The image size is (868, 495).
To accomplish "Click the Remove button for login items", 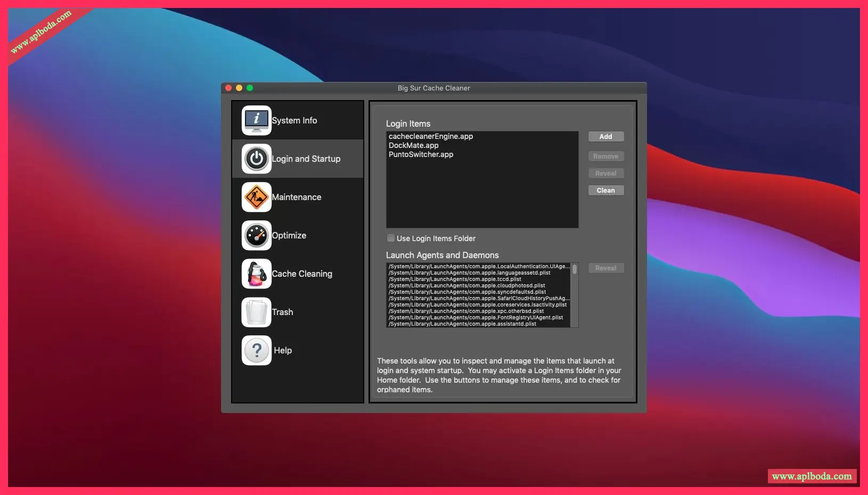I will (x=605, y=156).
